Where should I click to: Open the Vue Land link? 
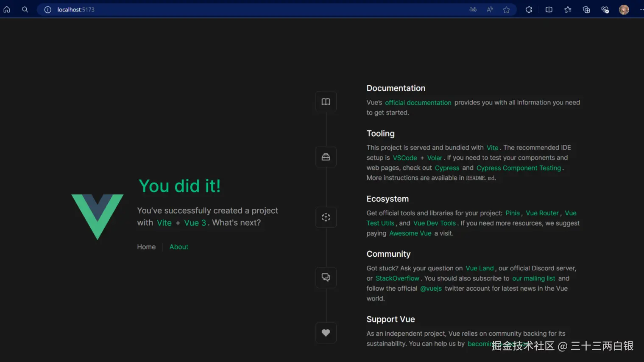[480, 268]
